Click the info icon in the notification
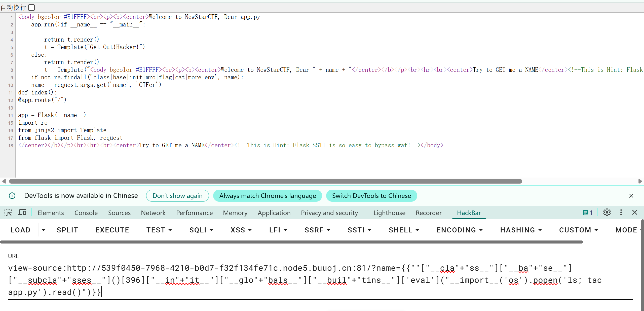The image size is (644, 311). pos(12,196)
